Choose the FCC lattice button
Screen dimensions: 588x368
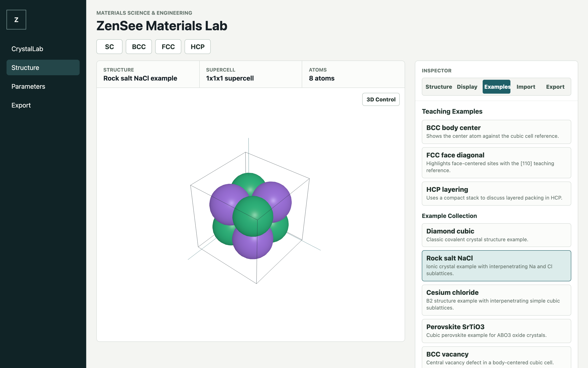tap(168, 46)
